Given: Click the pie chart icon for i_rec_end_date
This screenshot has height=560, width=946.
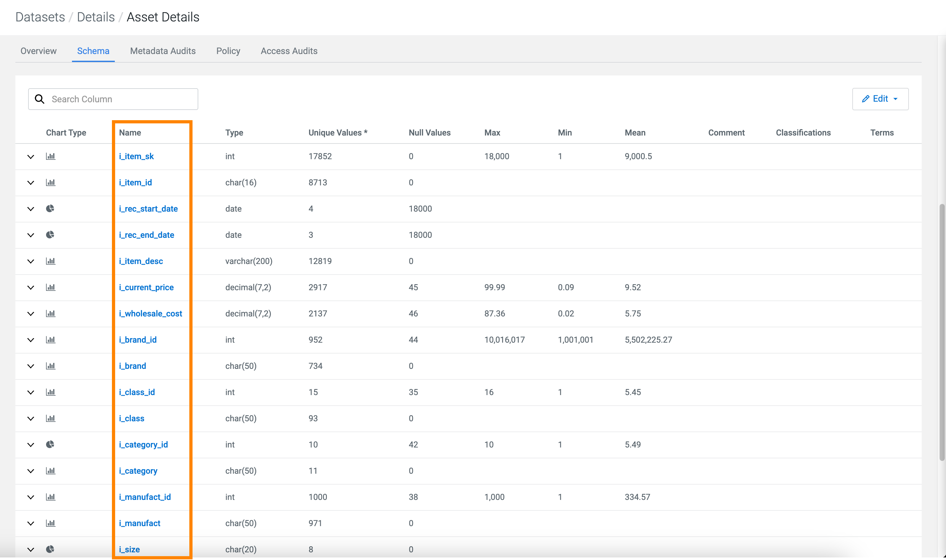Looking at the screenshot, I should click(50, 235).
